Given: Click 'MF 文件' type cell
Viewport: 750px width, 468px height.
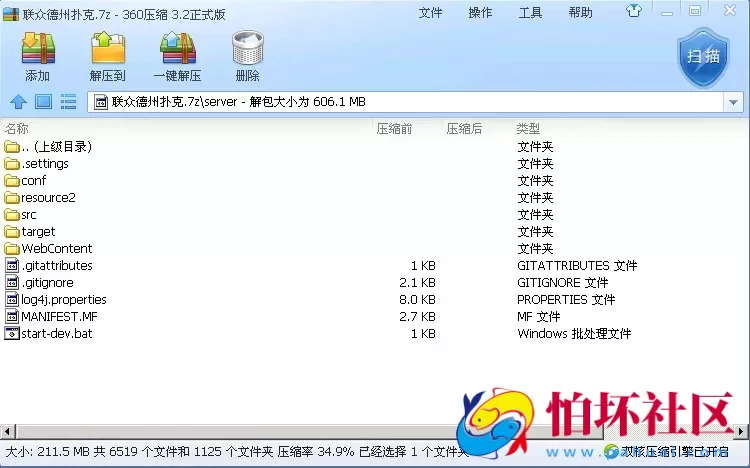Looking at the screenshot, I should [539, 317].
